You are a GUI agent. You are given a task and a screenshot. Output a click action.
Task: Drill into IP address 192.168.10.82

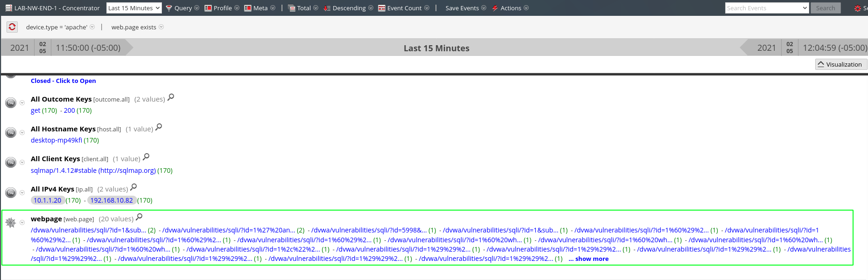tap(112, 200)
